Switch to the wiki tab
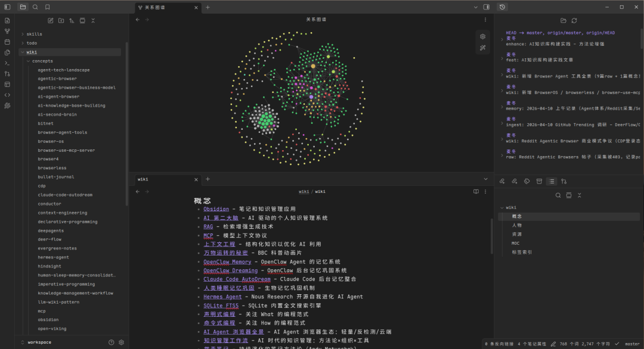Screen dimensions: 644x349 pyautogui.click(x=168, y=179)
